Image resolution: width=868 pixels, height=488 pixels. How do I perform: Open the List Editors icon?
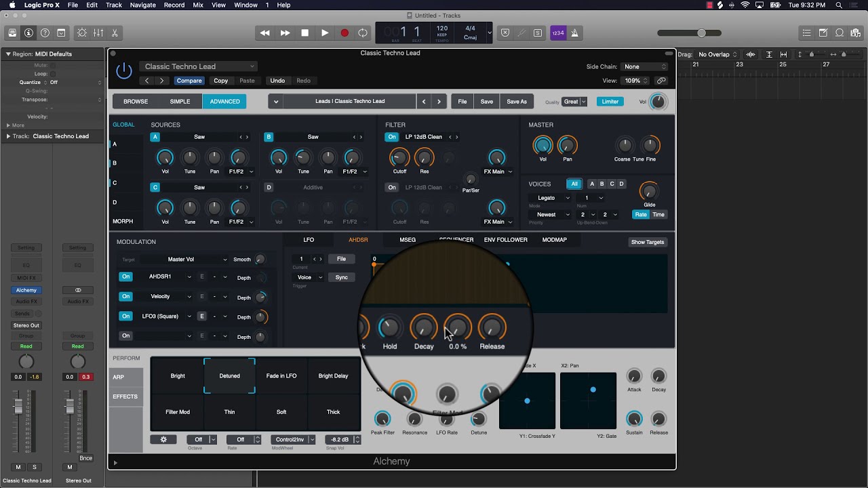pos(807,33)
